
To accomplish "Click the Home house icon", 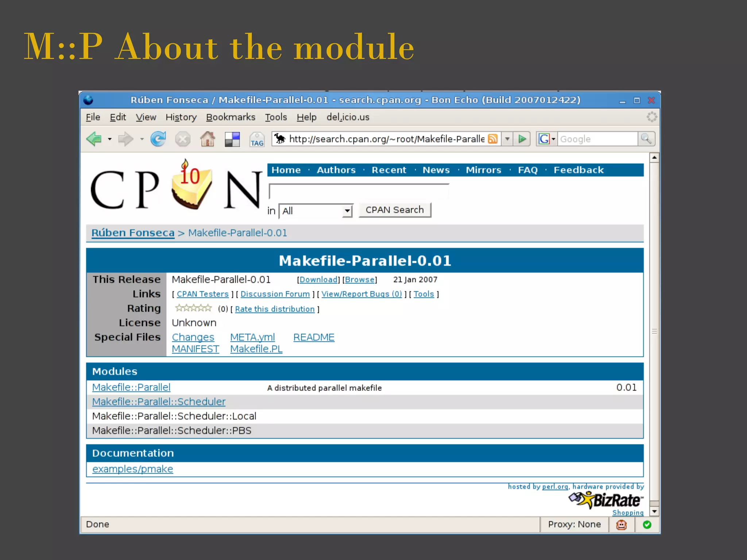I will click(208, 139).
